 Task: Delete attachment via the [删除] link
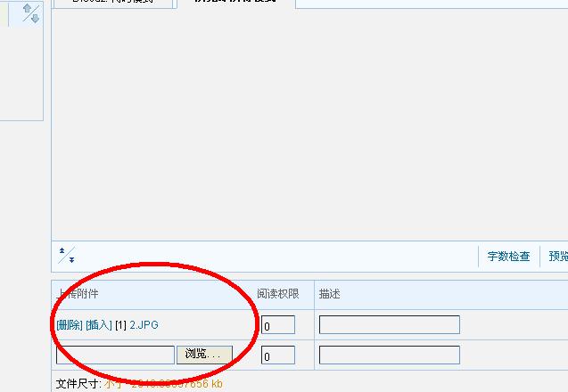click(x=70, y=324)
